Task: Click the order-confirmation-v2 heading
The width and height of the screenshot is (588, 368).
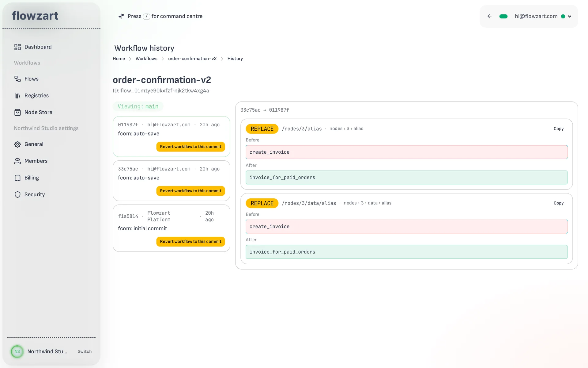Action: click(162, 80)
